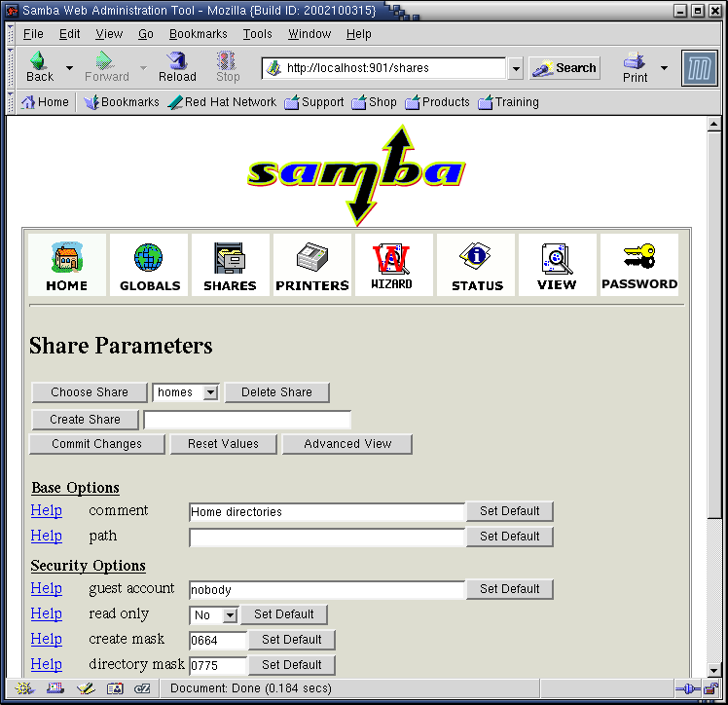The width and height of the screenshot is (728, 705).
Task: Click the Create Share button
Action: point(85,420)
